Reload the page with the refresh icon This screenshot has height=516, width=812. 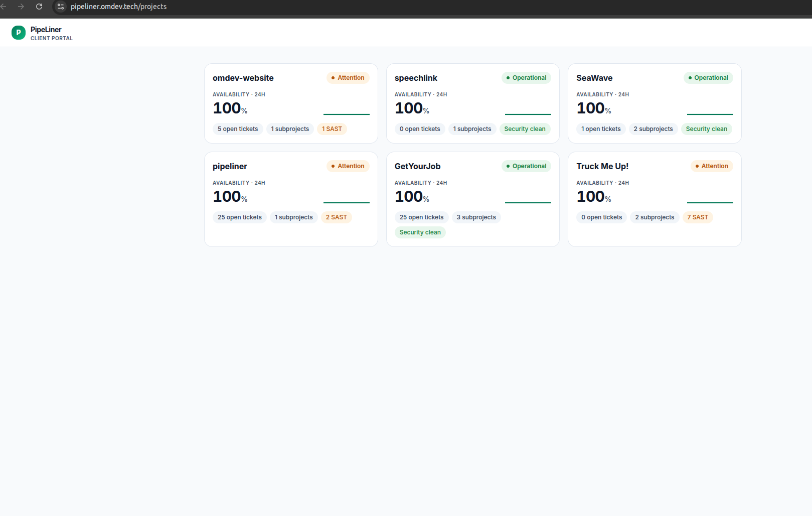coord(39,7)
